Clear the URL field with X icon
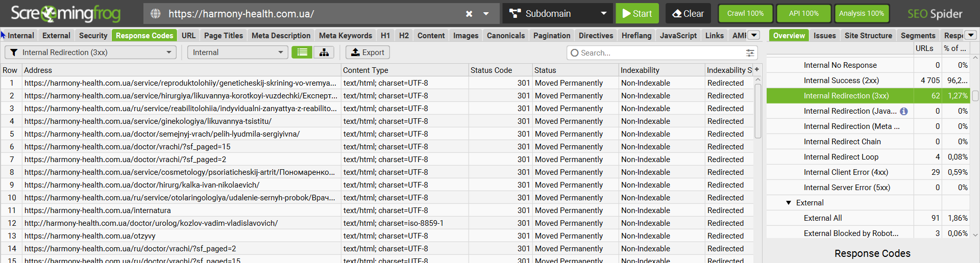The width and height of the screenshot is (980, 263). 469,14
